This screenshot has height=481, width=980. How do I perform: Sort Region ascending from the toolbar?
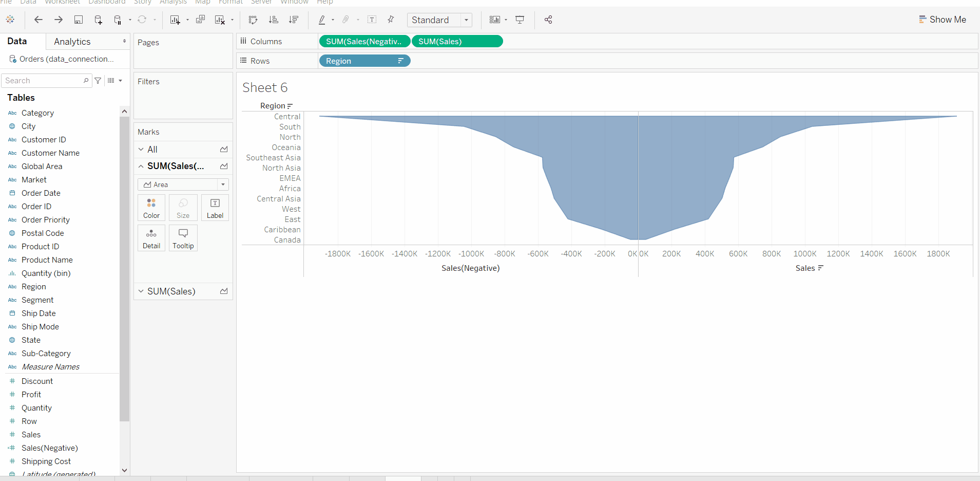[274, 20]
